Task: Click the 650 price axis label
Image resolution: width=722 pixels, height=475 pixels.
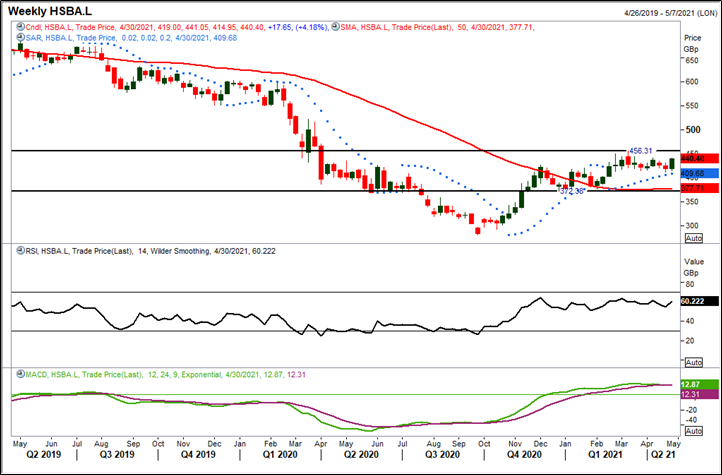Action: [x=691, y=60]
